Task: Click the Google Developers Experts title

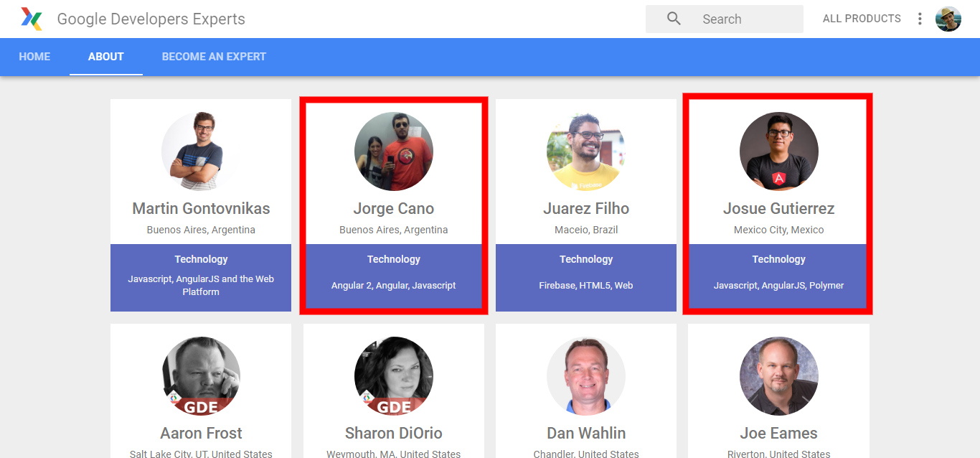Action: pyautogui.click(x=151, y=19)
